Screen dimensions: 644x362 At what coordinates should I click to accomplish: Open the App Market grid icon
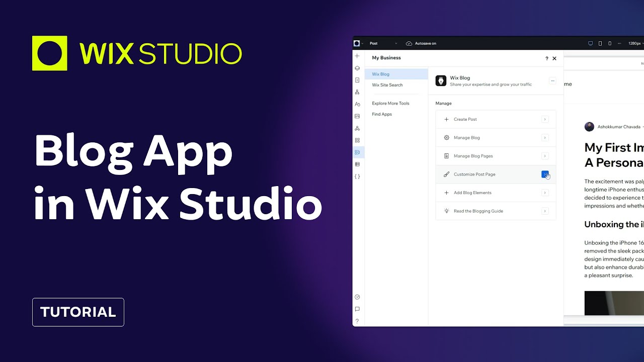click(357, 140)
